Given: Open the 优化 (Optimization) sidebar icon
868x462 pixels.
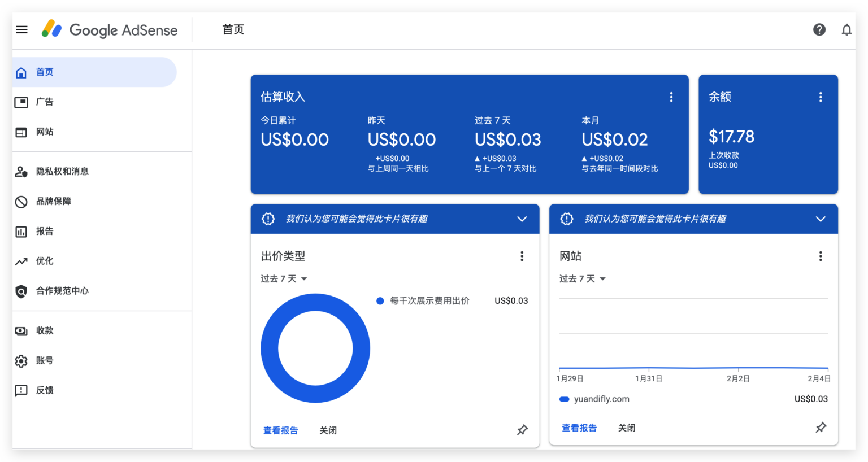Looking at the screenshot, I should (20, 261).
